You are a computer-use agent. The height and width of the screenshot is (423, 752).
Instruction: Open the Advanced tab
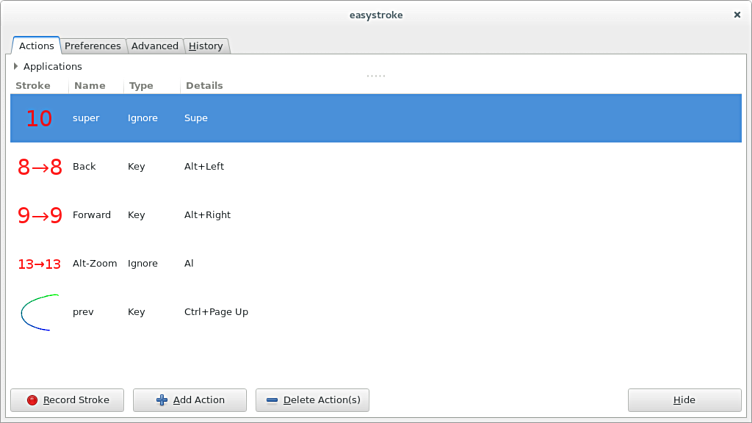(x=155, y=46)
